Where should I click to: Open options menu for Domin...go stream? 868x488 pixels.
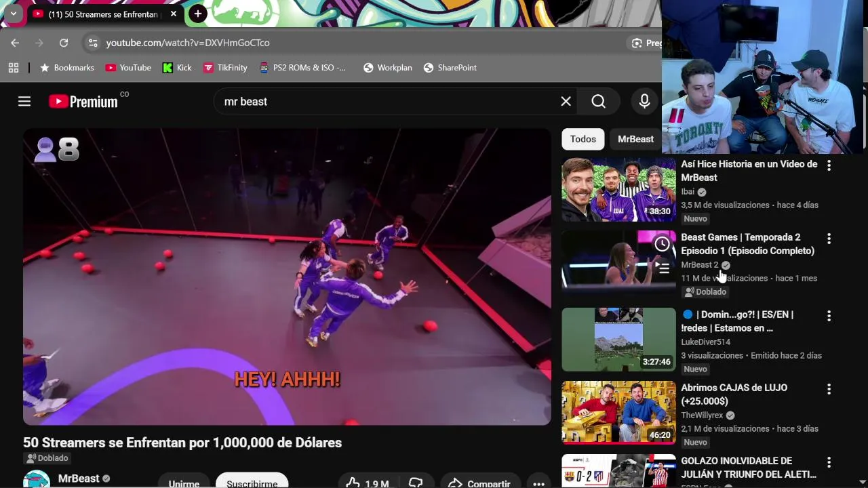tap(829, 316)
